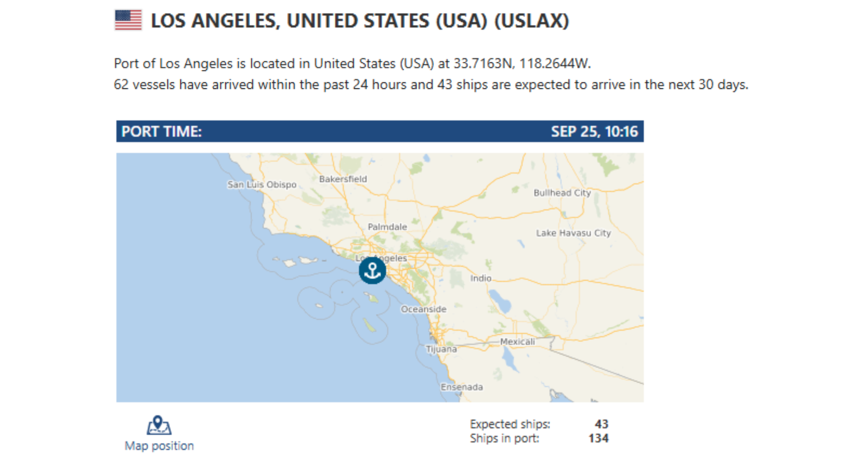This screenshot has width=868, height=458.
Task: Select San Luis Obispo on the map
Action: (262, 184)
